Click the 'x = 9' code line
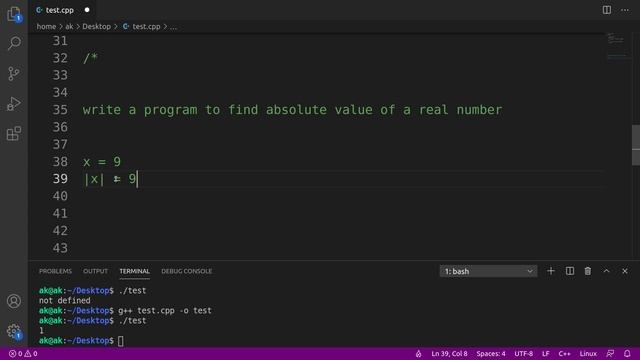The image size is (640, 360). pyautogui.click(x=102, y=162)
